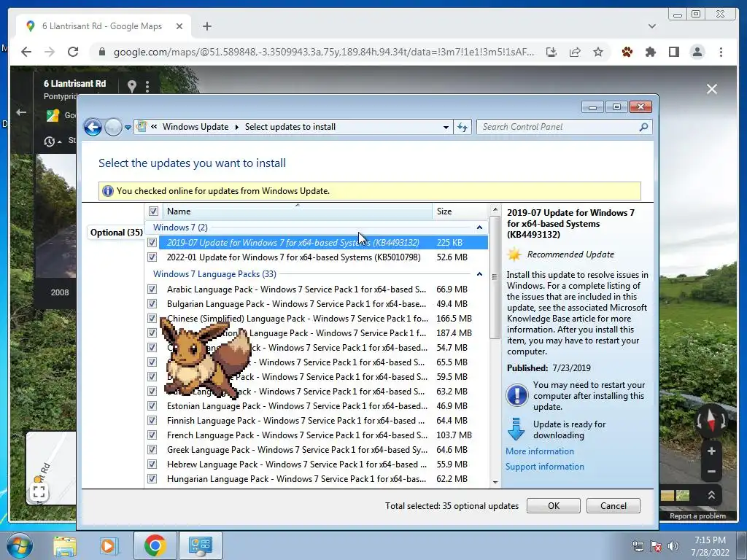Open Chrome's three-dot menu
This screenshot has width=747, height=560.
(x=721, y=52)
